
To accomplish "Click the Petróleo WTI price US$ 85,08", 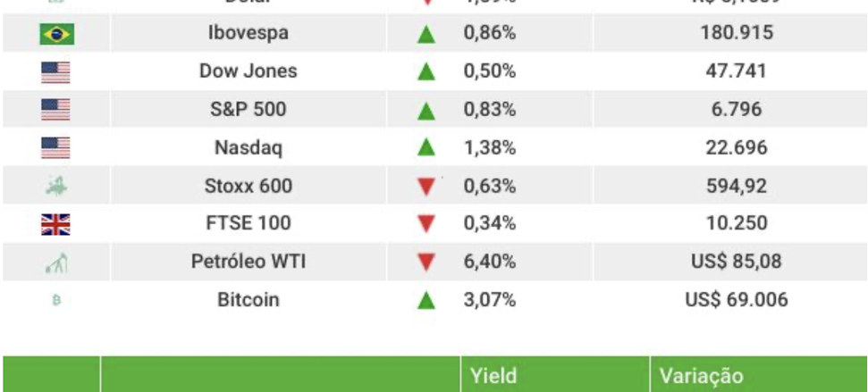I will coord(737,263).
